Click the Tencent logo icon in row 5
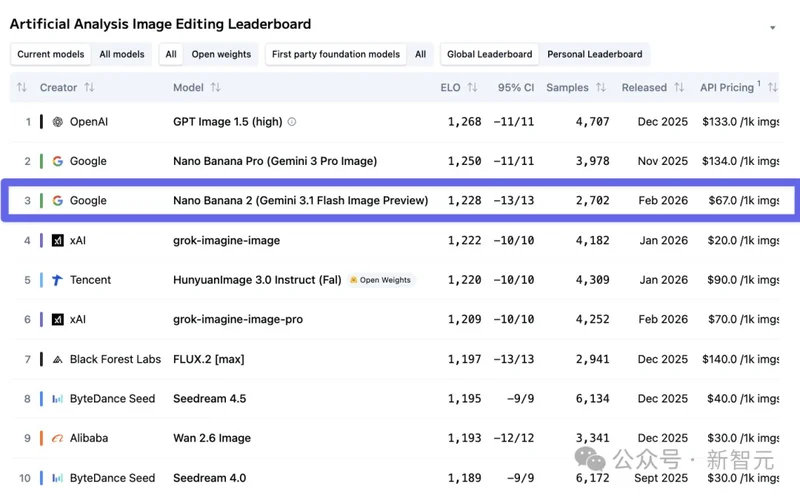This screenshot has width=800, height=492. [58, 280]
